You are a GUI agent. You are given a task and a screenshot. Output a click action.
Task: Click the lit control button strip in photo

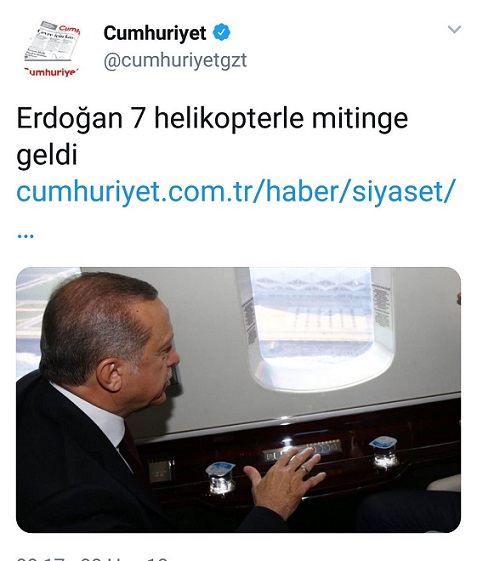tap(302, 450)
